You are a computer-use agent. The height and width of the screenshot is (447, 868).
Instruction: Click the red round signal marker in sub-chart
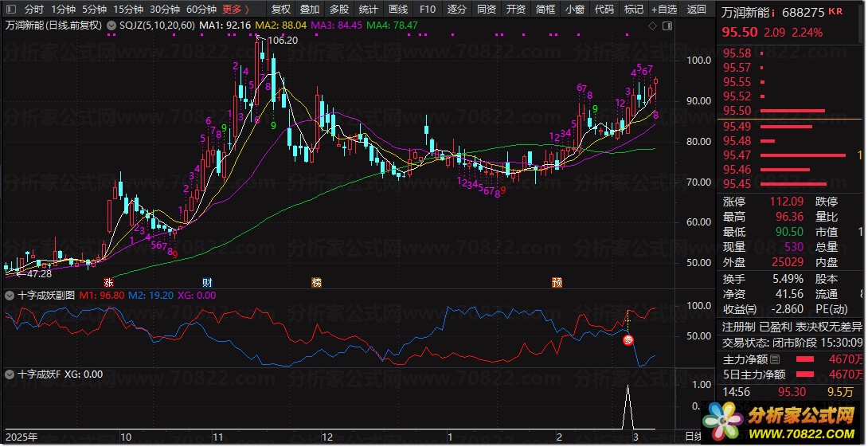tap(628, 340)
